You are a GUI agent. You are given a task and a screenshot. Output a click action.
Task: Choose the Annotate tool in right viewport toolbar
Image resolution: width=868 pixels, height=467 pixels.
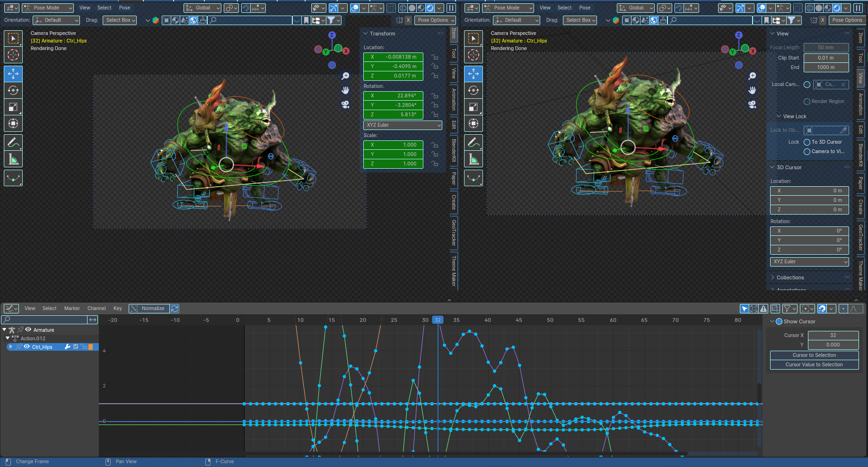coord(473,142)
